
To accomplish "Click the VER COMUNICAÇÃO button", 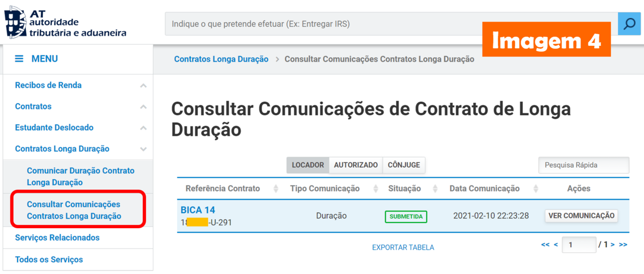I will (582, 216).
